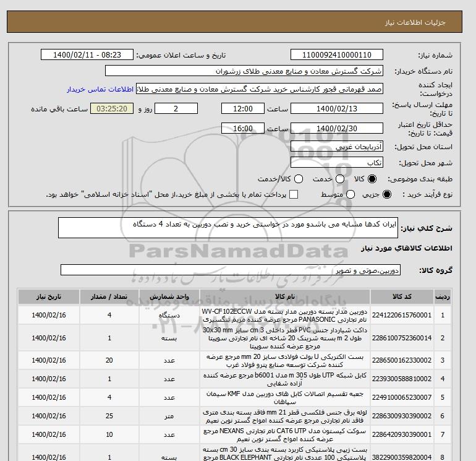Click product code 2241220615760001
476x461 pixels.
tap(402, 315)
